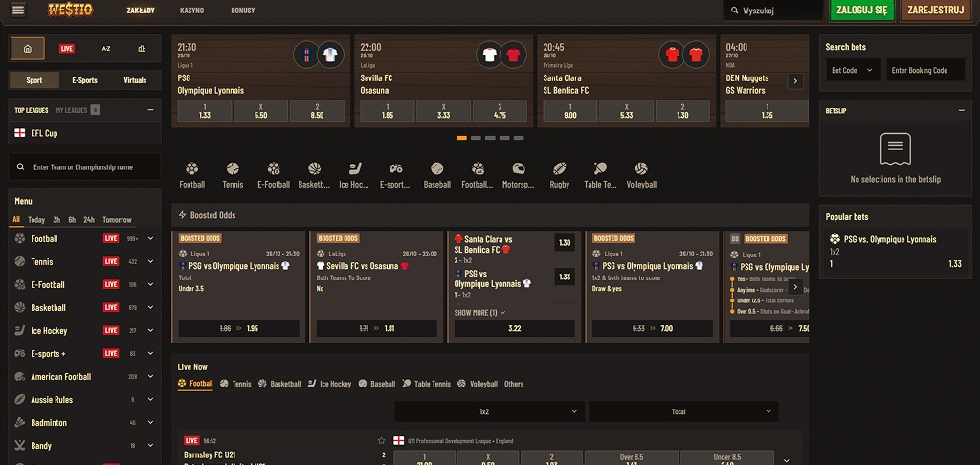The width and height of the screenshot is (980, 465).
Task: Bet on SL Benfica win at 1.30
Action: tap(682, 111)
